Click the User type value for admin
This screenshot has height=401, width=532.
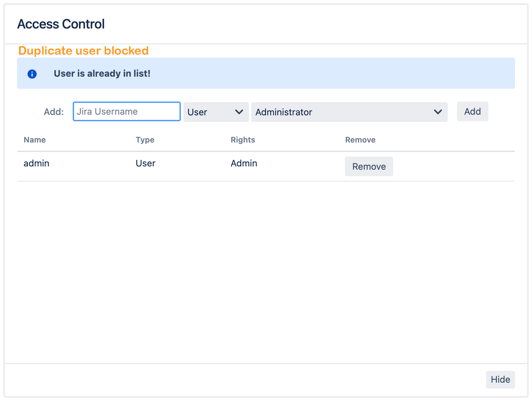145,163
